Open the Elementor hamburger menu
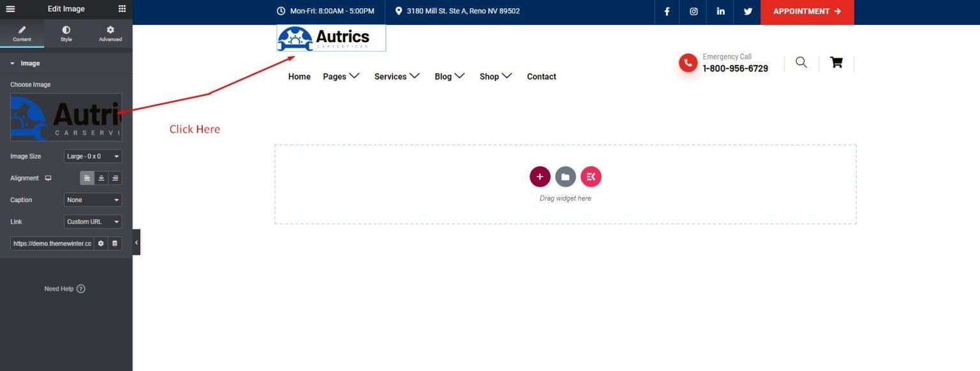The width and height of the screenshot is (980, 371). (x=10, y=9)
